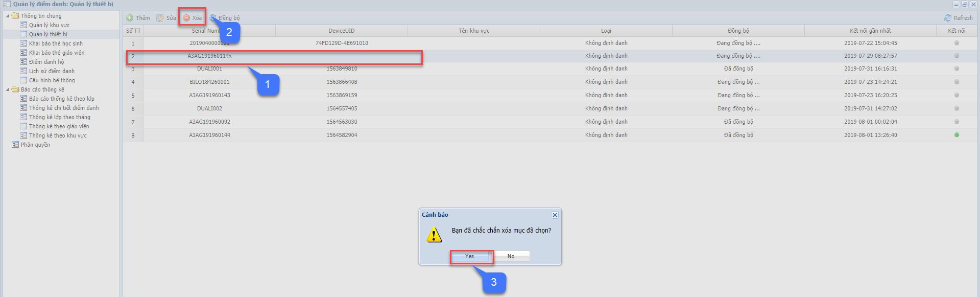Click the Sửa edit icon
Viewport: 980px width, 297px height.
[x=160, y=18]
